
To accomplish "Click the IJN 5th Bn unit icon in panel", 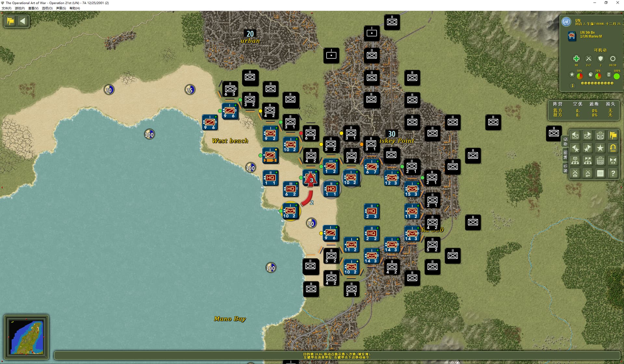I will [x=572, y=35].
